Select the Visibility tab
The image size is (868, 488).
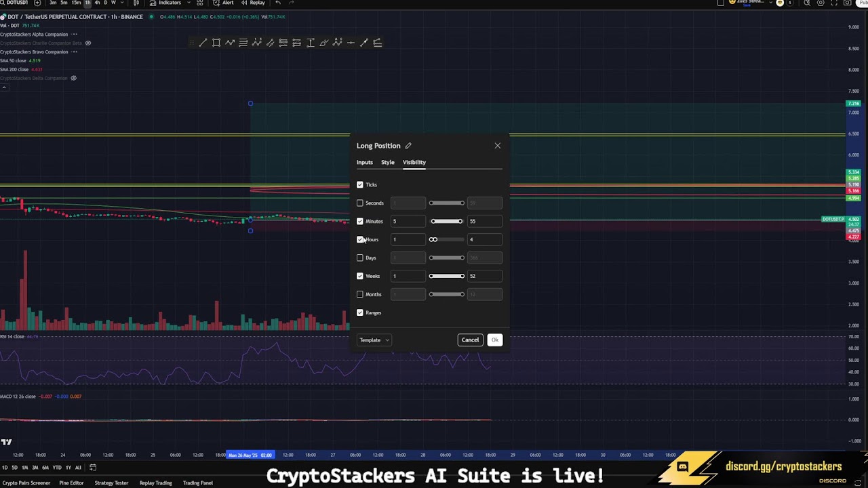(x=414, y=162)
